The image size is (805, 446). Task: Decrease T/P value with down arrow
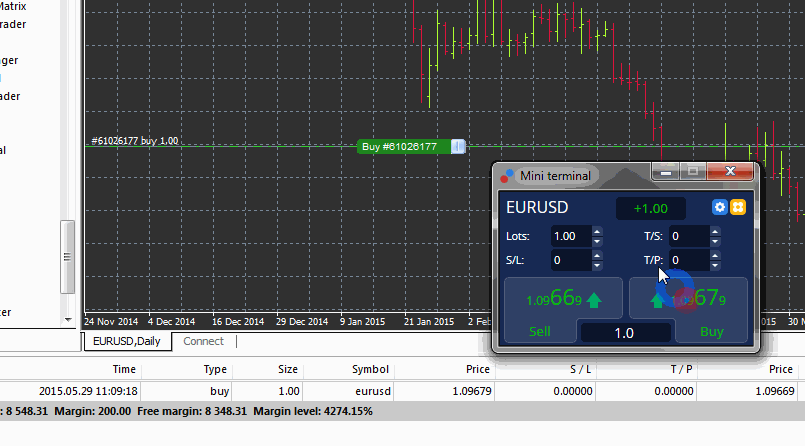[x=716, y=266]
